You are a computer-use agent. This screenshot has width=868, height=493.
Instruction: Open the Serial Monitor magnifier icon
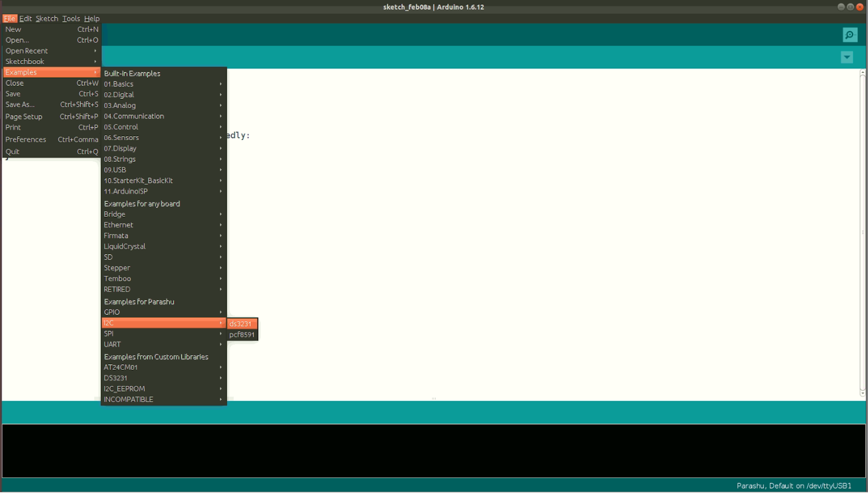click(x=850, y=35)
